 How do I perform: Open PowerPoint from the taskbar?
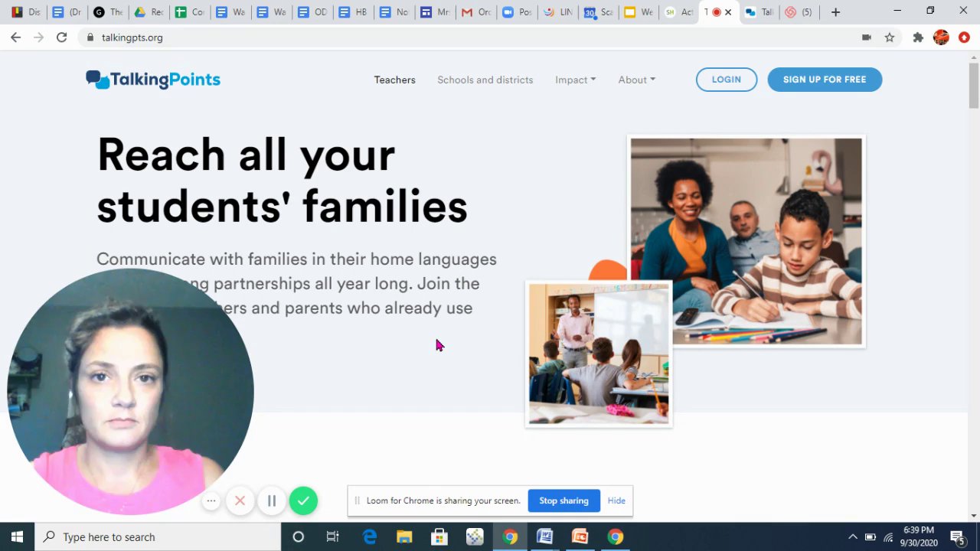pos(580,536)
